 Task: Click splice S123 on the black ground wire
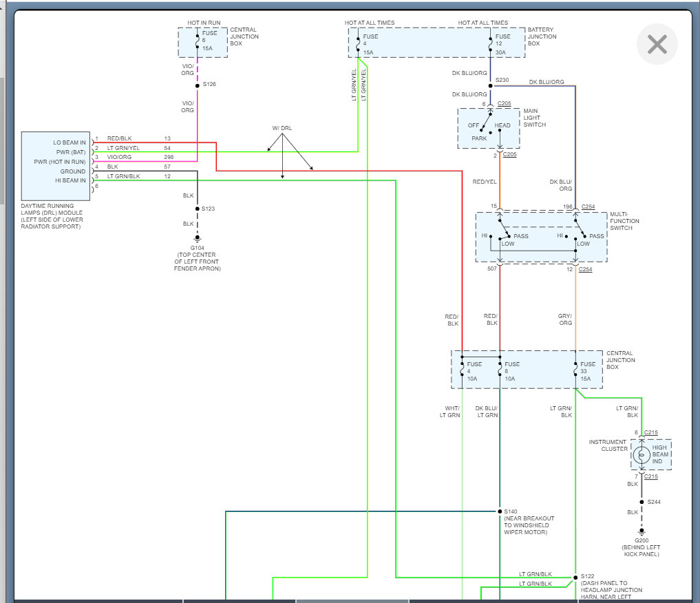198,209
